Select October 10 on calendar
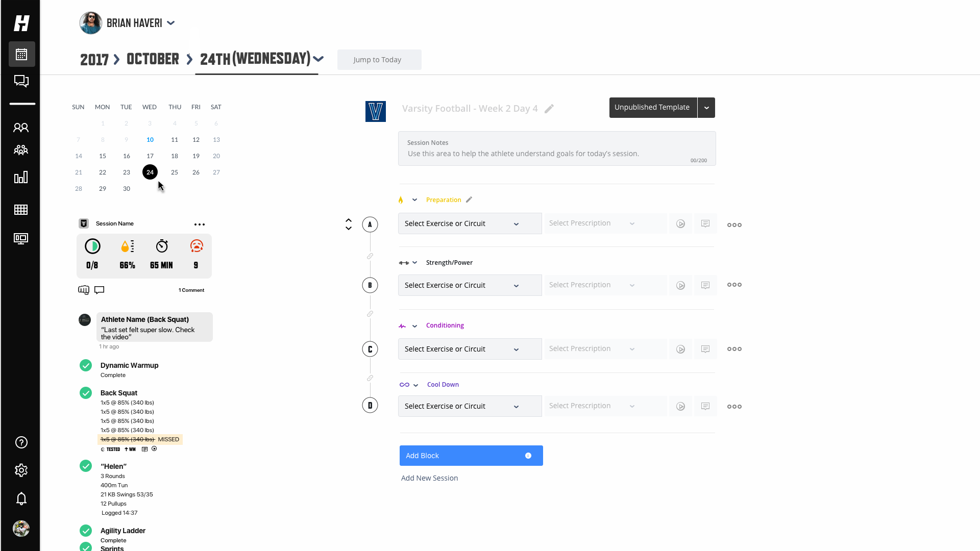The height and width of the screenshot is (551, 980). [150, 140]
